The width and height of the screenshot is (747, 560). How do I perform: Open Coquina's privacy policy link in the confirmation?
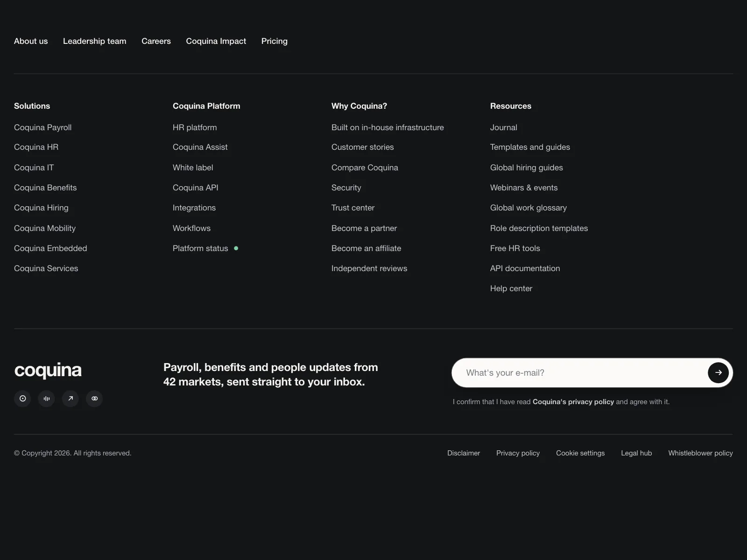pyautogui.click(x=573, y=402)
